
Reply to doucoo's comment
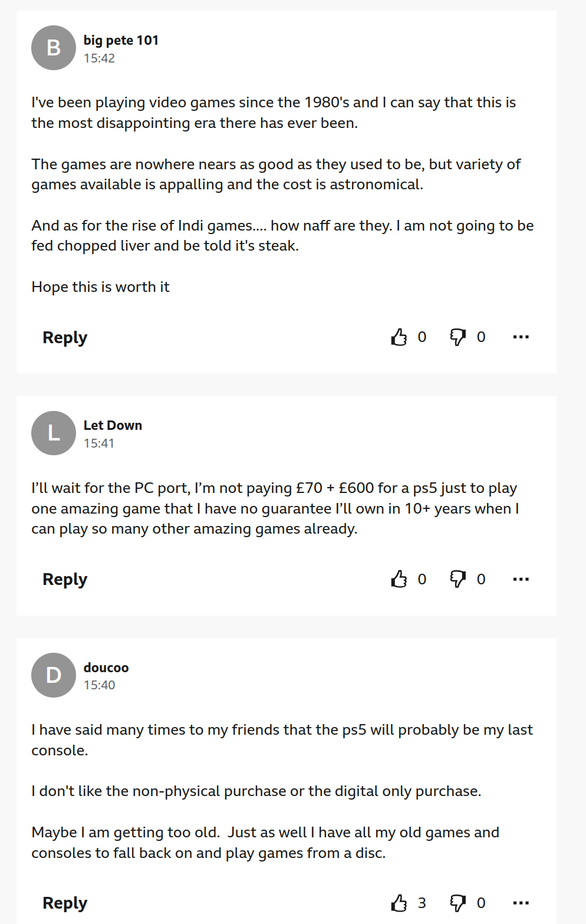(65, 903)
